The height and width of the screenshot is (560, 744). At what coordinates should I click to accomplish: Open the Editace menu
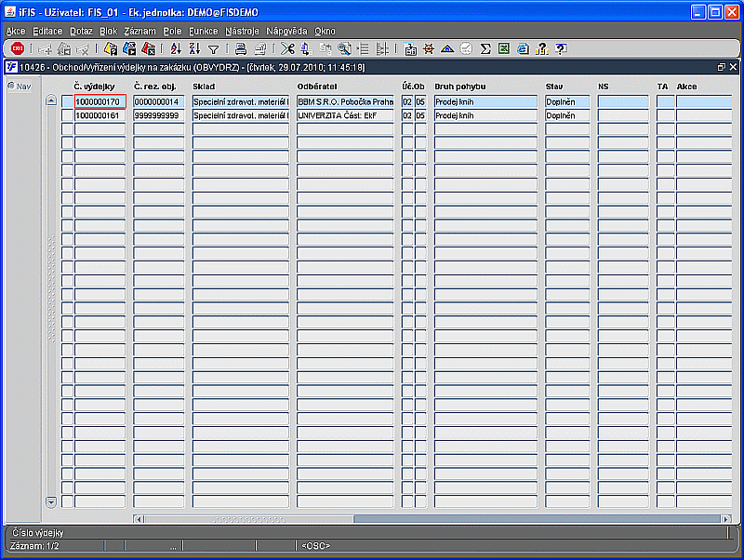(x=47, y=32)
